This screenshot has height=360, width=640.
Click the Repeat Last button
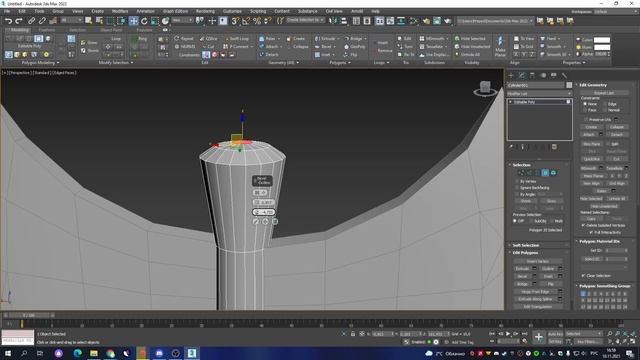coord(604,93)
